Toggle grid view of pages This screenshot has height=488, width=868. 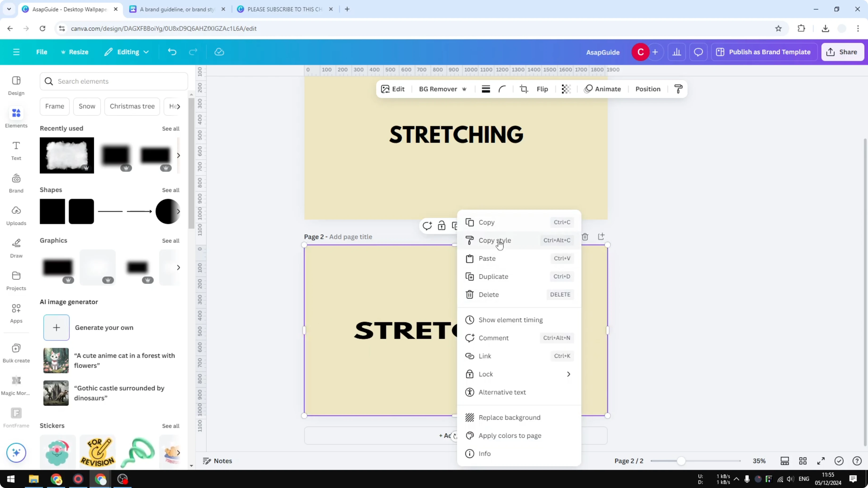tap(803, 461)
